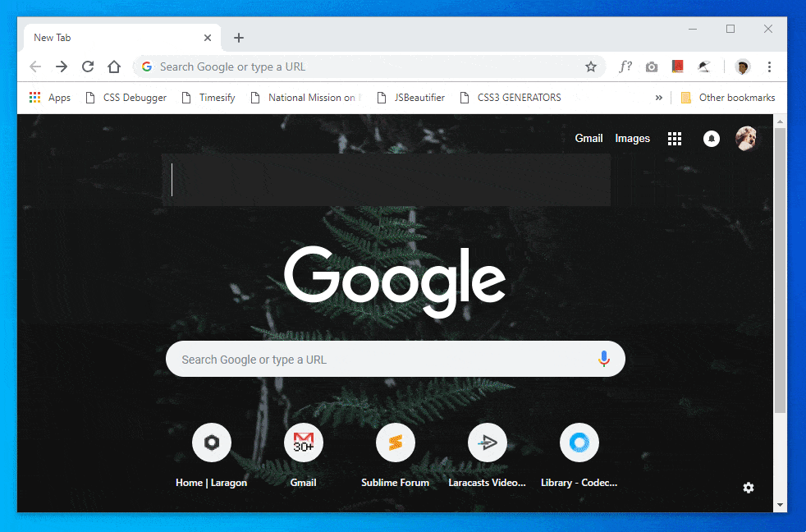This screenshot has width=806, height=532.
Task: Expand hidden bookmarks with double chevron
Action: click(658, 98)
